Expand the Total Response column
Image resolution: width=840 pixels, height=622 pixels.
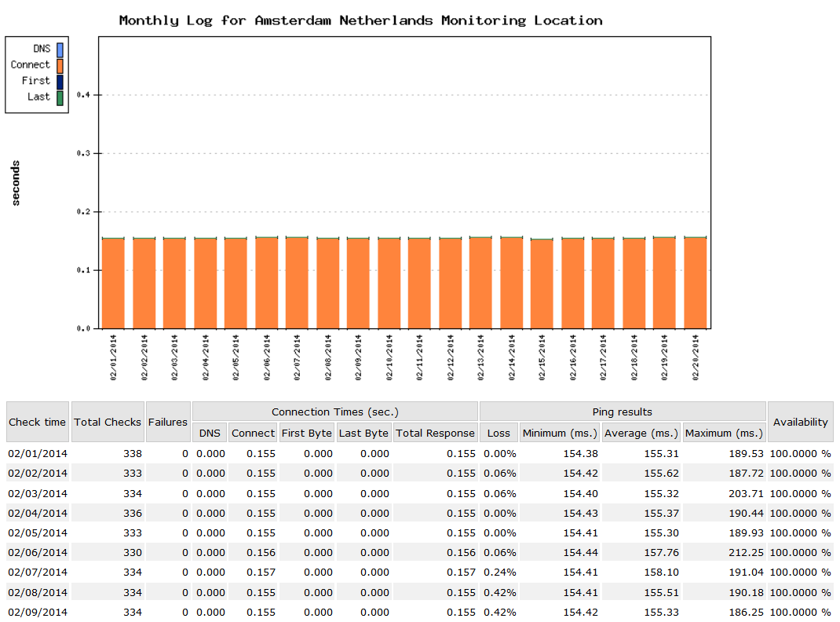point(435,432)
